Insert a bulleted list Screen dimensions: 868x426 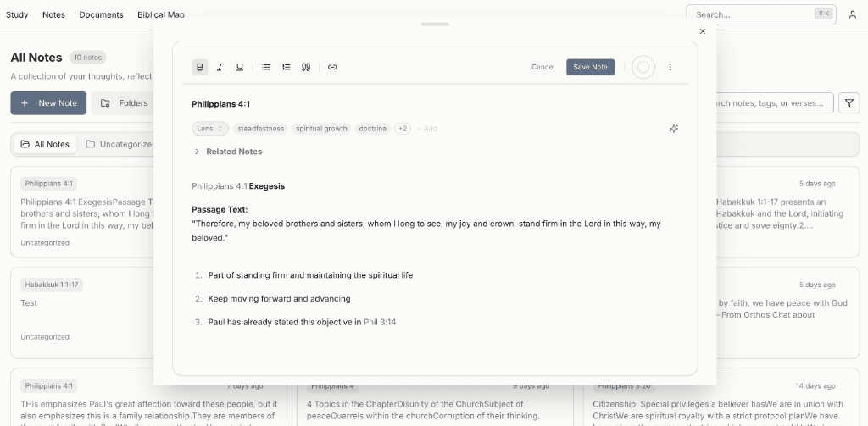(x=266, y=67)
